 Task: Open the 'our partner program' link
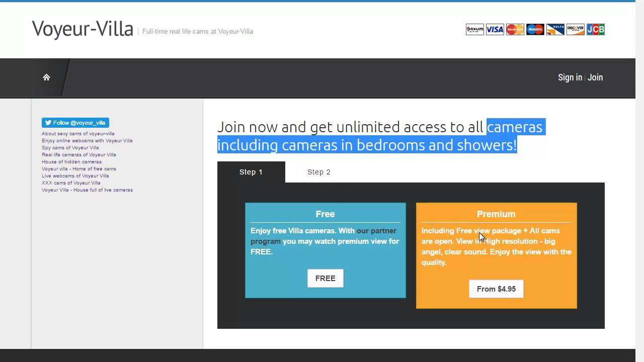pyautogui.click(x=324, y=236)
